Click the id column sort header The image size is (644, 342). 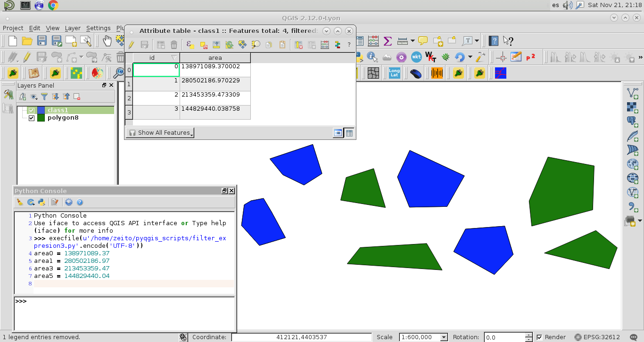point(157,58)
